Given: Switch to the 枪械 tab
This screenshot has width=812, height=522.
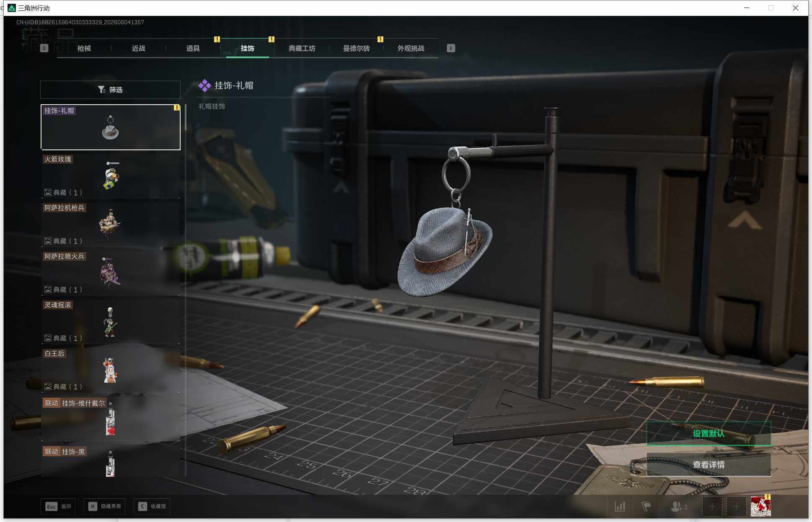Looking at the screenshot, I should tap(84, 48).
